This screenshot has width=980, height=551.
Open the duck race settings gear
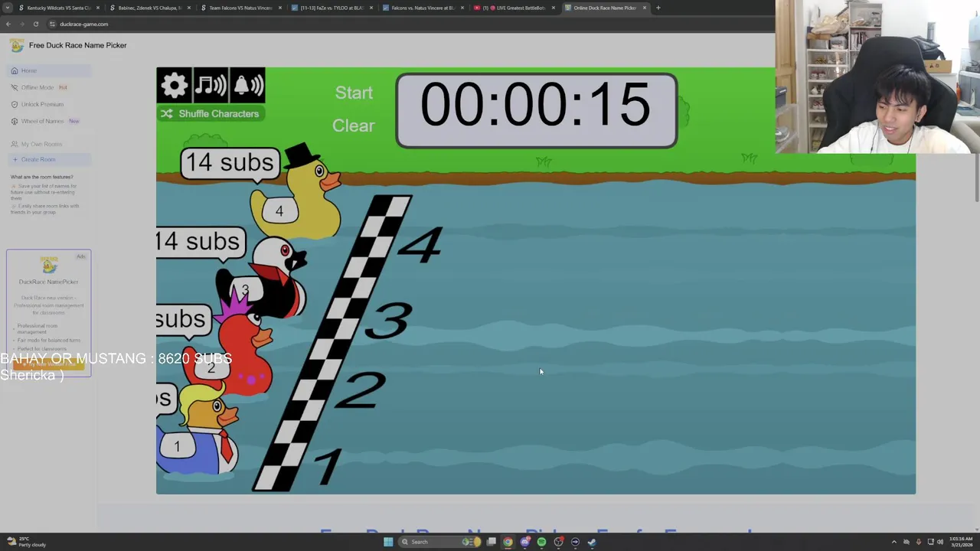click(175, 85)
